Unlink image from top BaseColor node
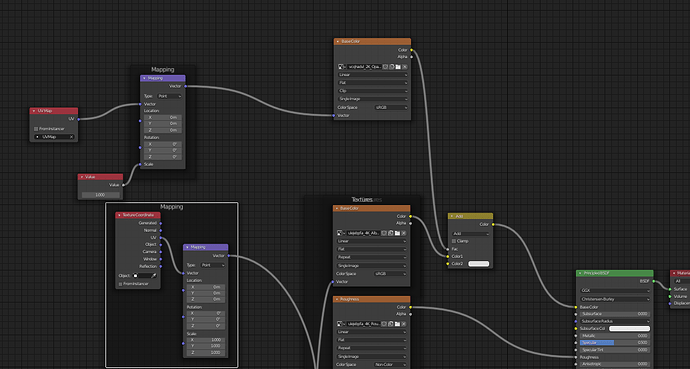Image resolution: width=690 pixels, height=369 pixels. pyautogui.click(x=404, y=67)
